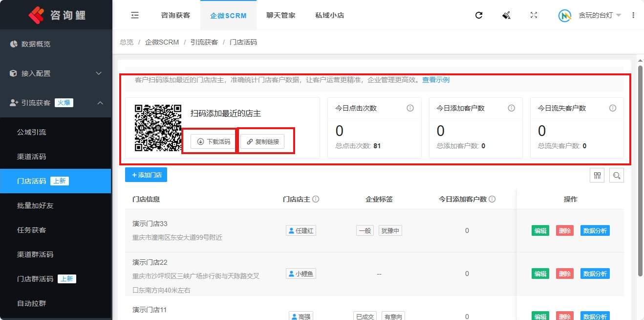Screen dimensions: 644x320
Task: Toggle the fullscreen icon in the top bar
Action: 534,15
